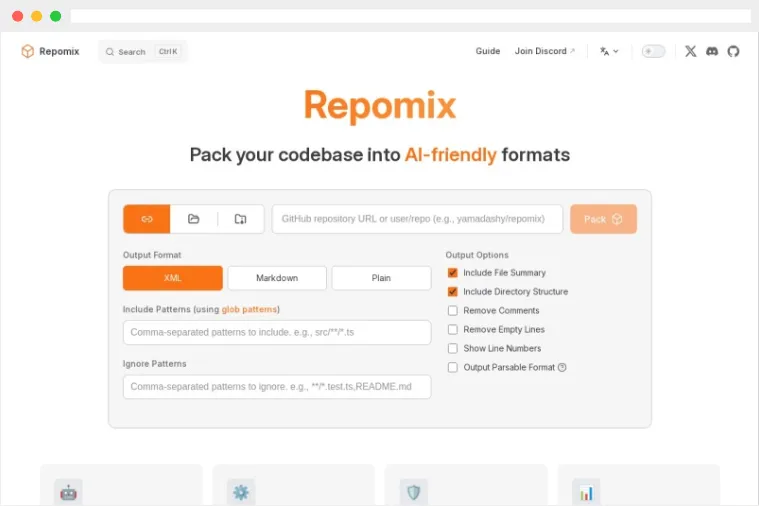Image resolution: width=759 pixels, height=506 pixels.
Task: Click the Ignore Patterns label
Action: click(x=154, y=364)
